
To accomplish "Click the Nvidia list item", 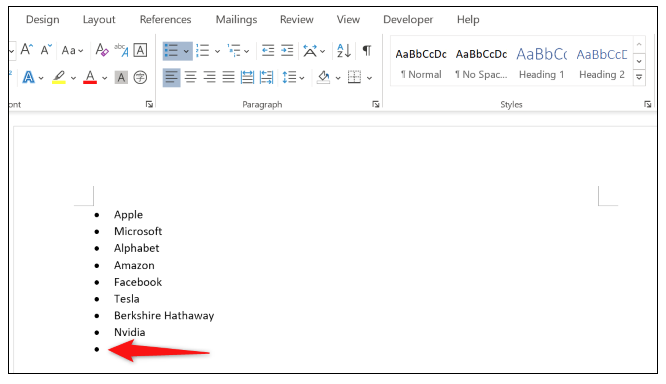I will (130, 333).
